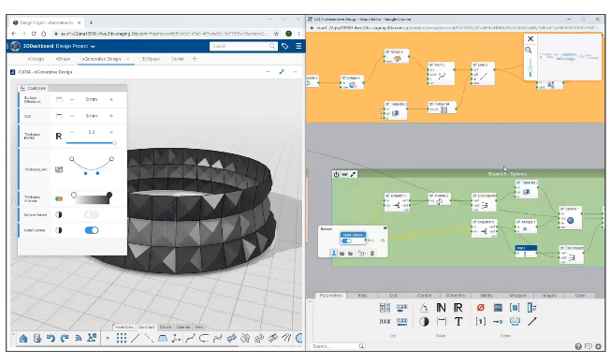This screenshot has width=610, height=364.
Task: Switch to the Geometry tab
Action: pyautogui.click(x=456, y=296)
